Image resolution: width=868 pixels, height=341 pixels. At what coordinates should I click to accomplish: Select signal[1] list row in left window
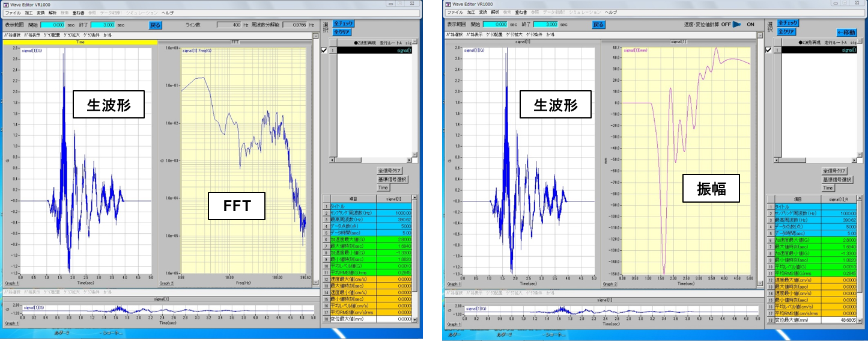point(375,51)
